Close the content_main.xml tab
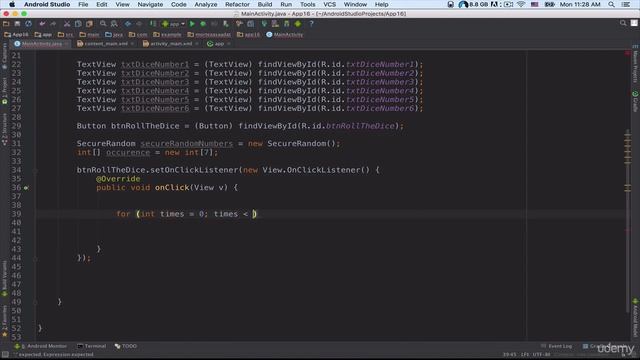This screenshot has width=640, height=360. pyautogui.click(x=132, y=44)
